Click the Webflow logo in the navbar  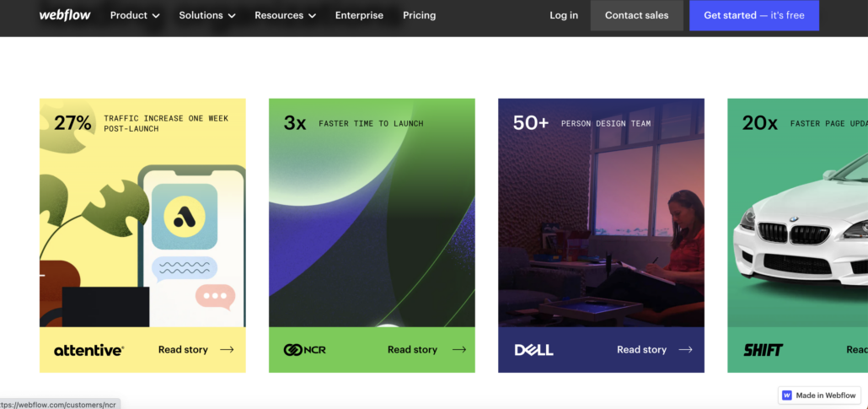point(65,15)
